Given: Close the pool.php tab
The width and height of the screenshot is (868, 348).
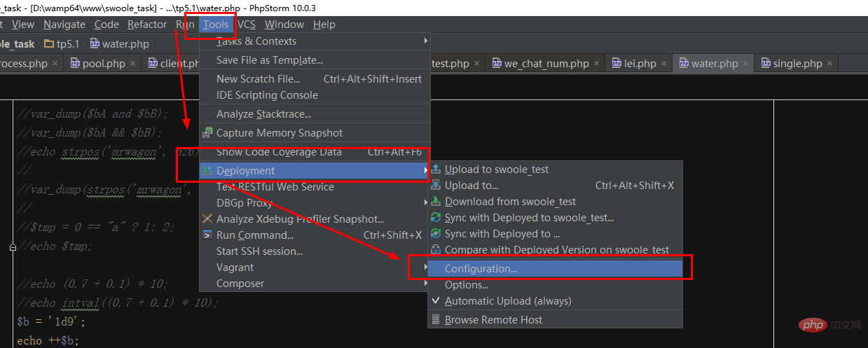Looking at the screenshot, I should point(133,64).
